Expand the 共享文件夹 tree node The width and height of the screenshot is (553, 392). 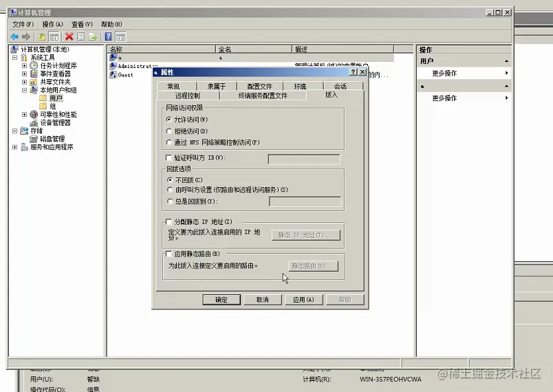point(24,82)
